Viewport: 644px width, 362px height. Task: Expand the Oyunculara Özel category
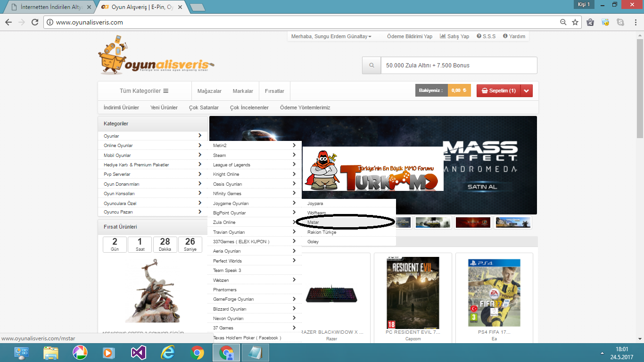(153, 203)
